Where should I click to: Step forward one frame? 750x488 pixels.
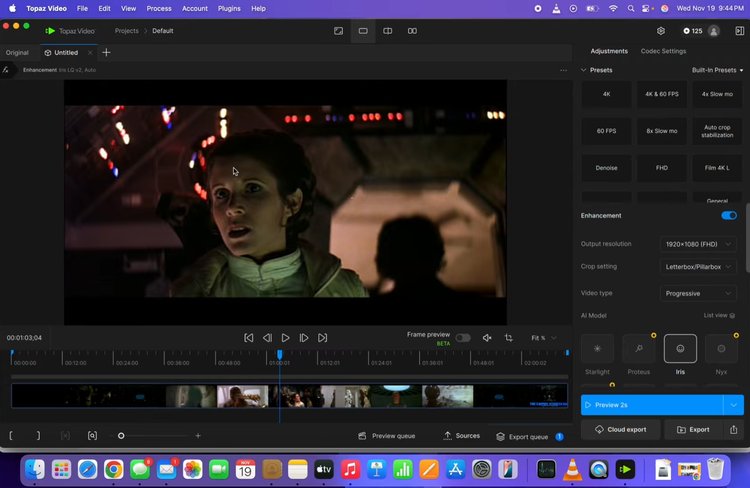[x=304, y=338]
